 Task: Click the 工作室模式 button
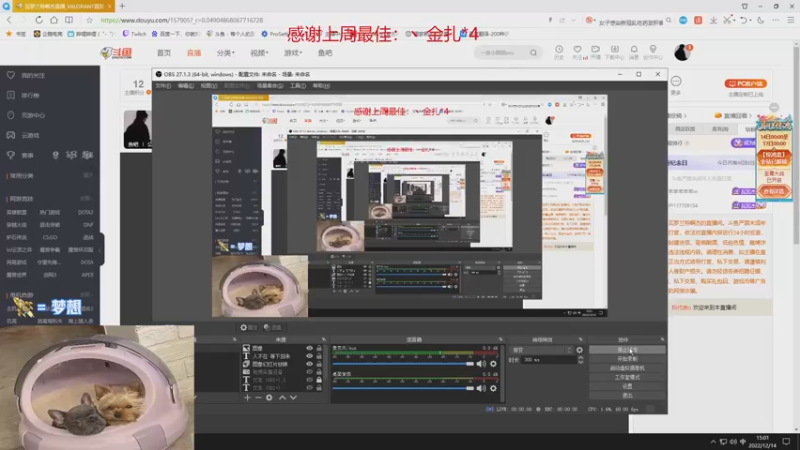[627, 378]
